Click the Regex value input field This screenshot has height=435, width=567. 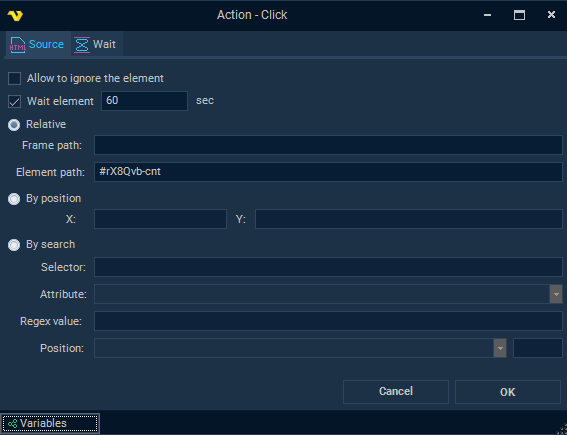click(x=328, y=321)
